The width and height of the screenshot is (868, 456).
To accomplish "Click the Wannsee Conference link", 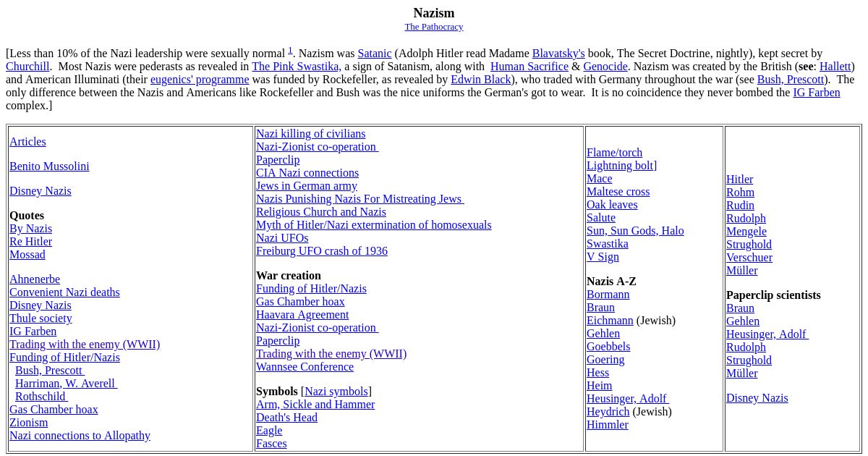I will coord(305,367).
